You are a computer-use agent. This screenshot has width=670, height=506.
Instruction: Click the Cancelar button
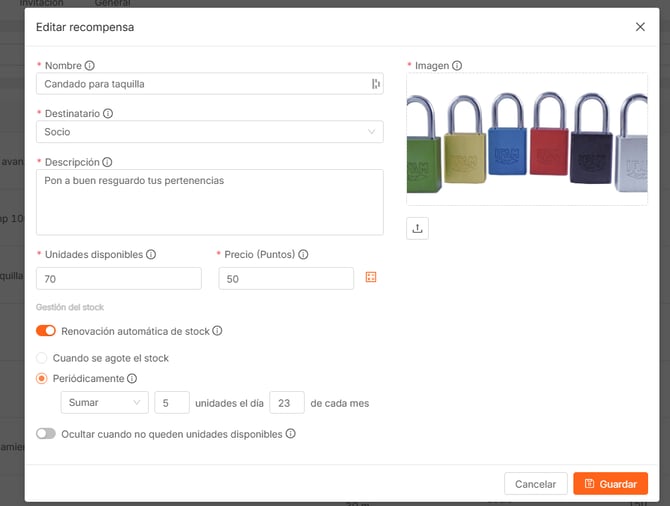535,484
